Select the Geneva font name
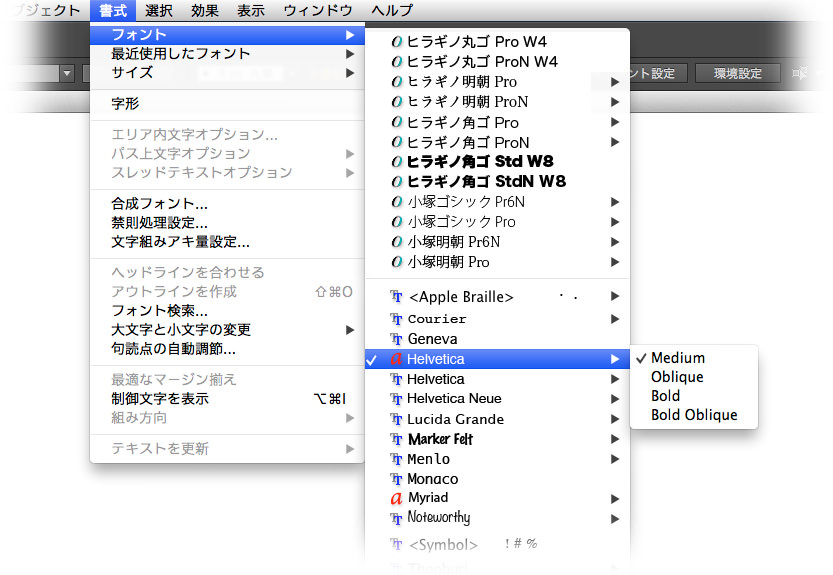 [432, 339]
